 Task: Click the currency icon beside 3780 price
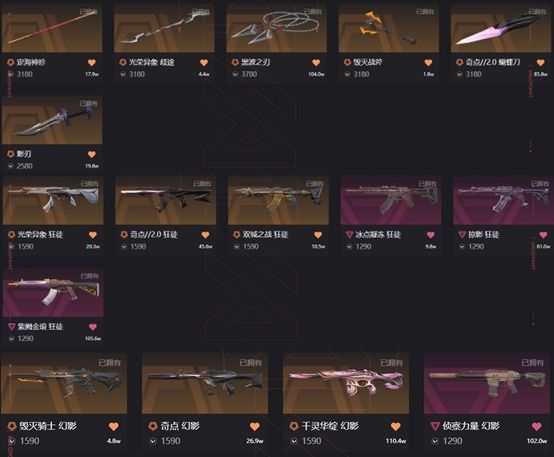[235, 74]
